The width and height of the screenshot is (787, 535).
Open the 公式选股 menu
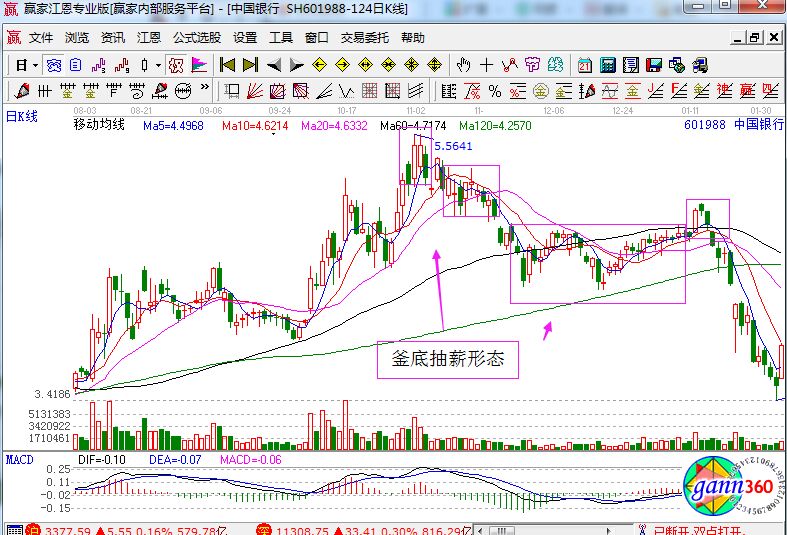tap(196, 38)
